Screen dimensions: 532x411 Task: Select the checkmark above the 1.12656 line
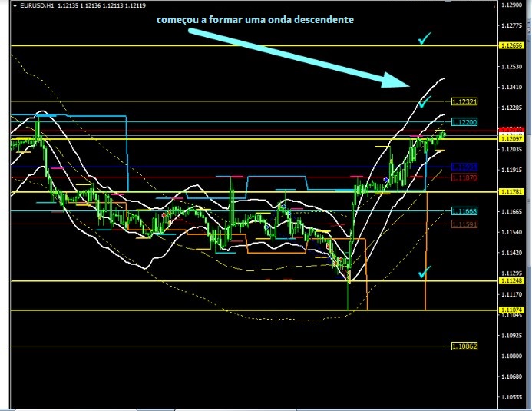(x=424, y=38)
